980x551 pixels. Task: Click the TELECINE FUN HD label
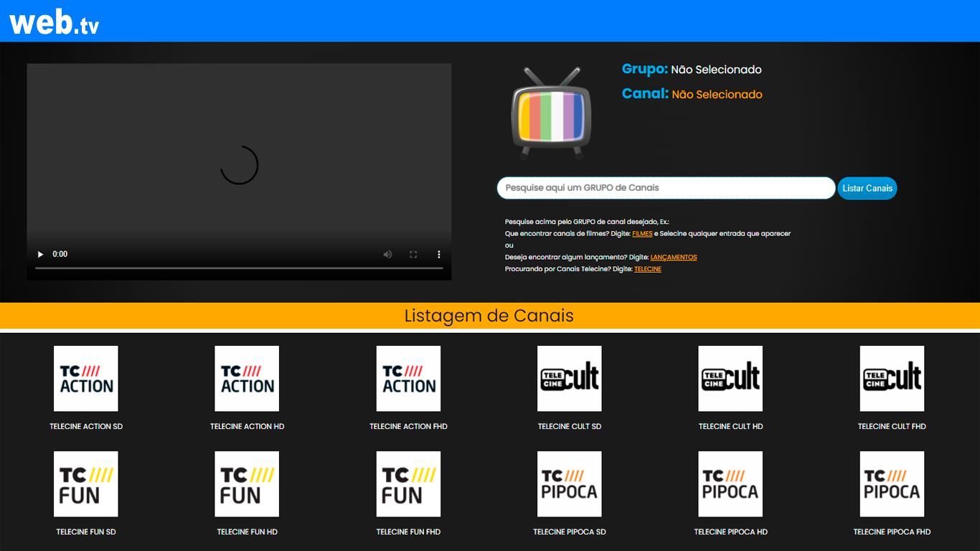[247, 532]
